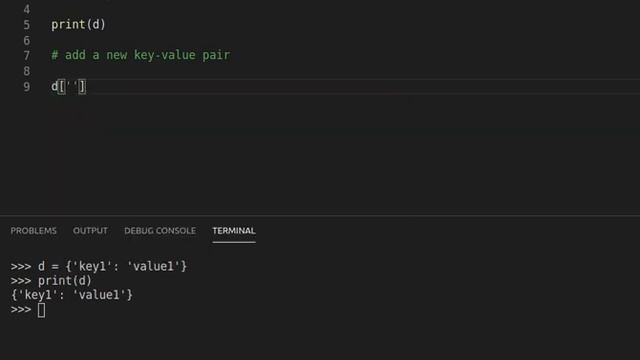
Task: Focus the terminal prompt cursor block
Action: (41, 310)
